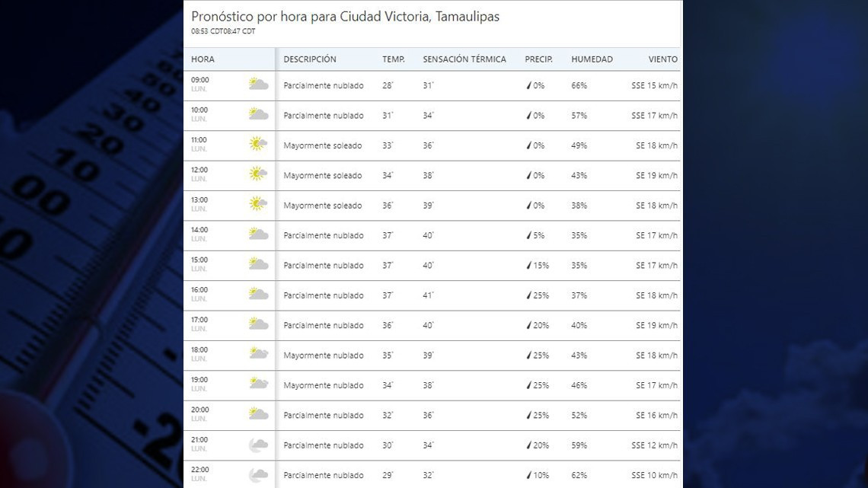Click the mostly sunny icon at 11:00
This screenshot has height=488, width=868.
coord(257,144)
